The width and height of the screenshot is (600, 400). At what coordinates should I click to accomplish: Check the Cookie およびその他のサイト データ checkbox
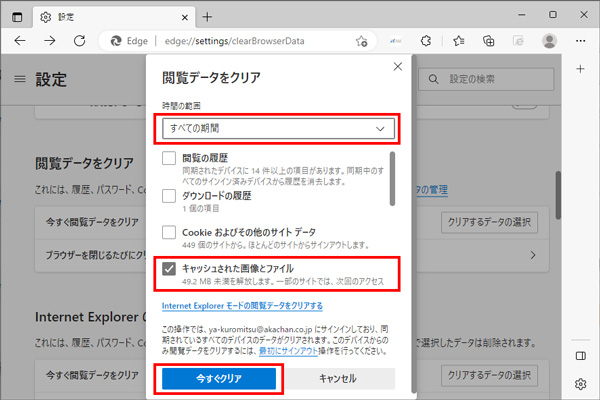[169, 232]
